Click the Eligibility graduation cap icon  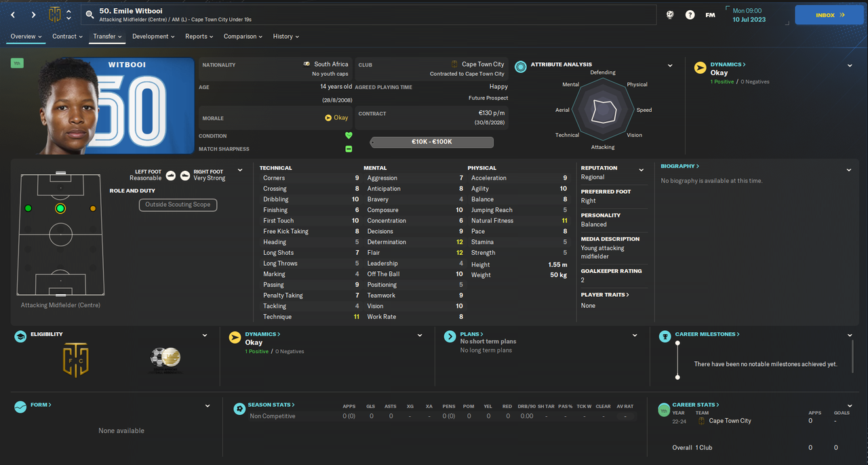point(21,336)
